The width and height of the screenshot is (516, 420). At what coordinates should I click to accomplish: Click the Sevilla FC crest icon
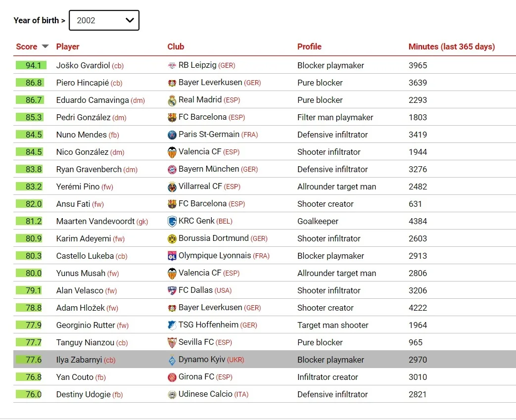pyautogui.click(x=172, y=343)
